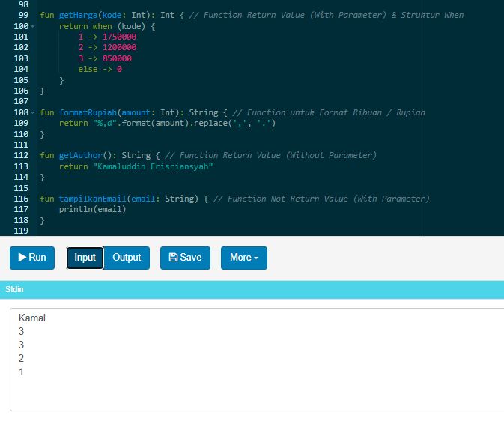The image size is (504, 421).
Task: Click the getAuthor function name
Action: tap(80, 155)
